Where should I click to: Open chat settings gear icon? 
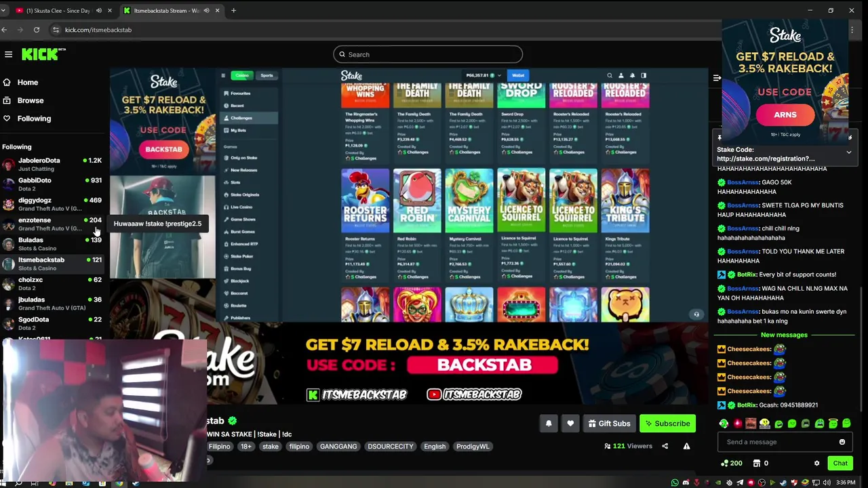coord(816,464)
